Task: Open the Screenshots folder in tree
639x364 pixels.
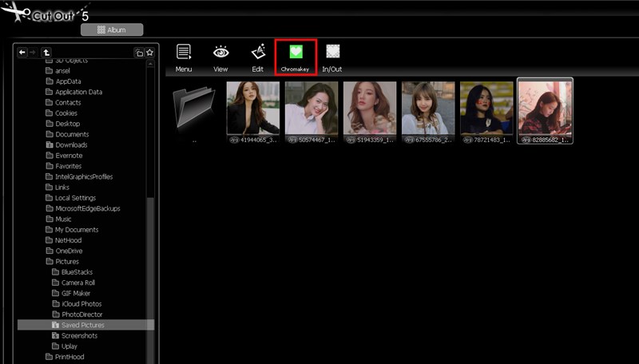Action: 79,335
